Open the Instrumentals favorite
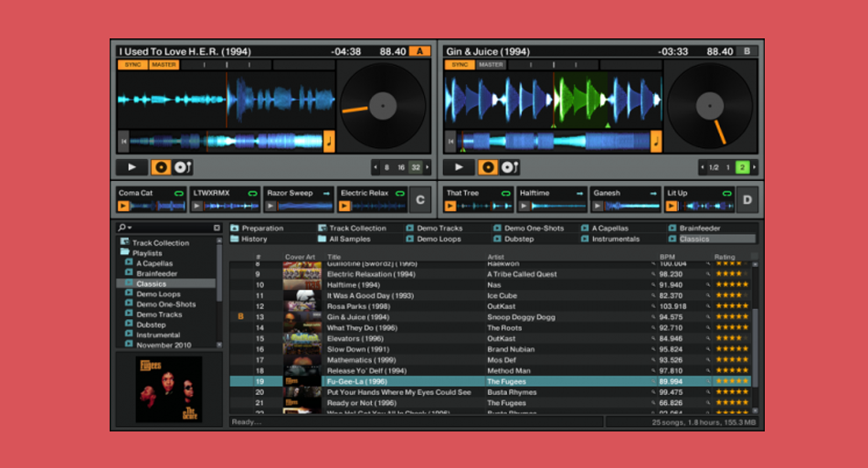Viewport: 868px width, 468px height. tap(610, 239)
